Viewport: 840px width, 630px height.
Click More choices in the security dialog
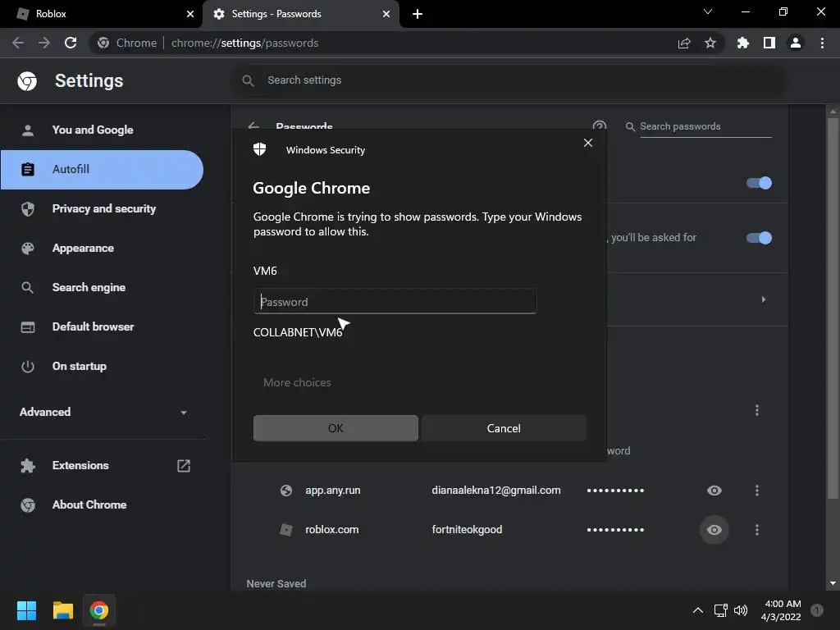pyautogui.click(x=297, y=382)
